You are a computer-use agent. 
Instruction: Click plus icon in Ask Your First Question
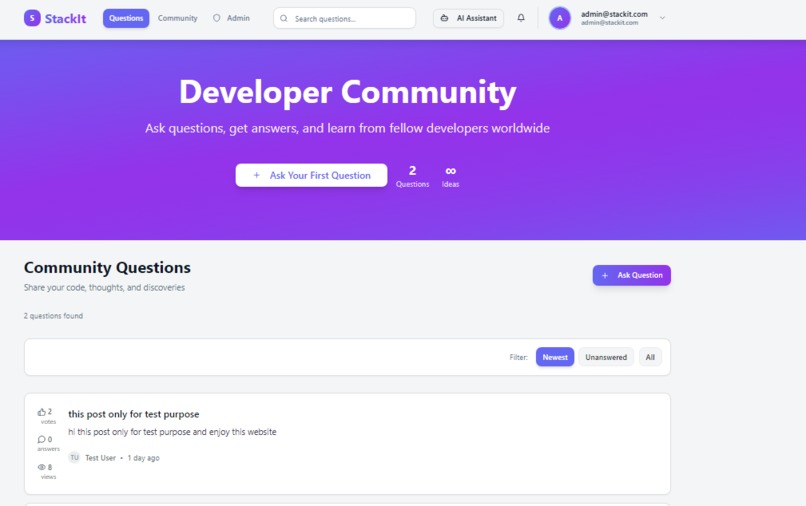257,175
